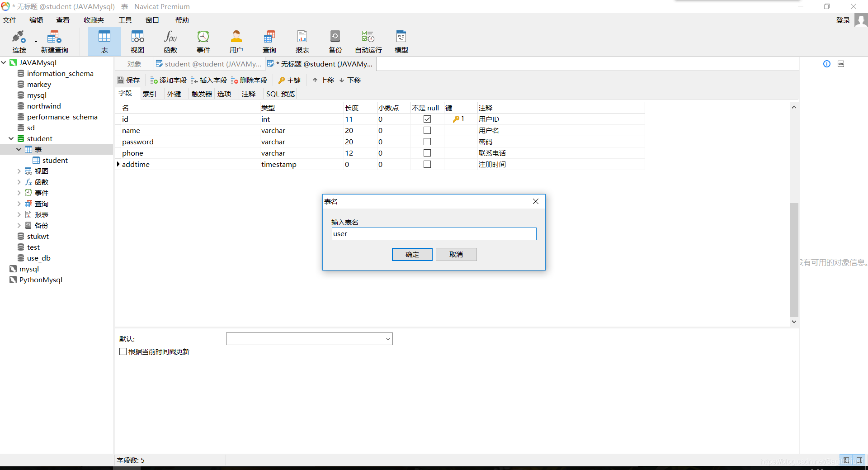Show the object information panel icon
This screenshot has width=868, height=470.
pos(827,64)
